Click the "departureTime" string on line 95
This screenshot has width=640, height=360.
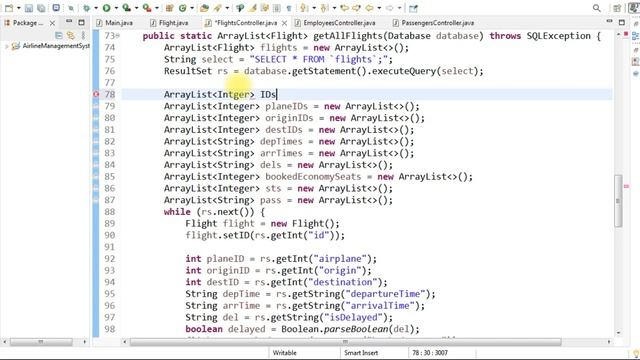tap(386, 294)
